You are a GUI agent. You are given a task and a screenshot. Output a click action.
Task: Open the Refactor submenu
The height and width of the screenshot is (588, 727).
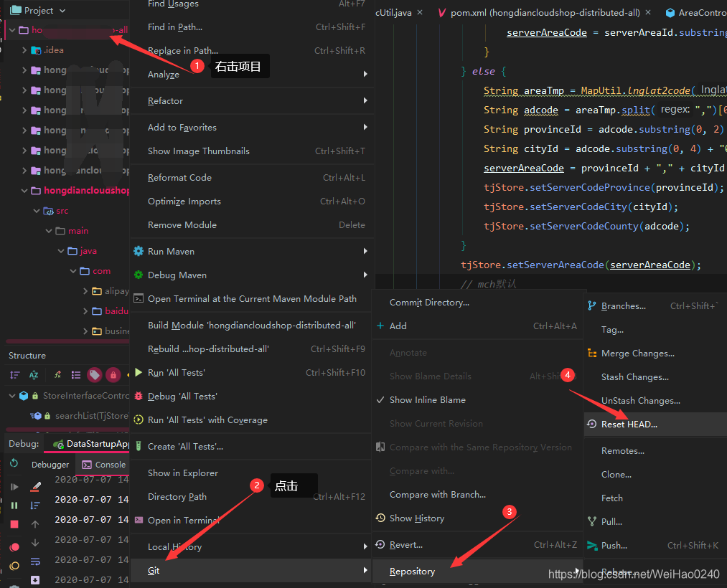(x=252, y=100)
